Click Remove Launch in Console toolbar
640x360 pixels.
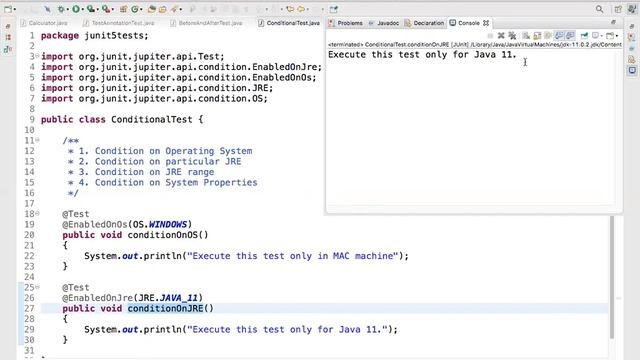[501, 36]
